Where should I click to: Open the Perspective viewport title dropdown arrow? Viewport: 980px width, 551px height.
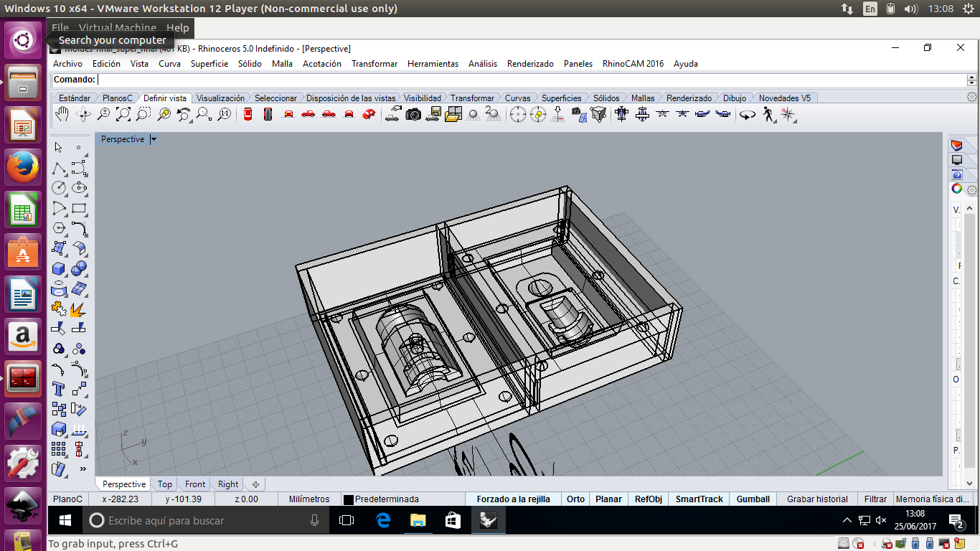154,139
